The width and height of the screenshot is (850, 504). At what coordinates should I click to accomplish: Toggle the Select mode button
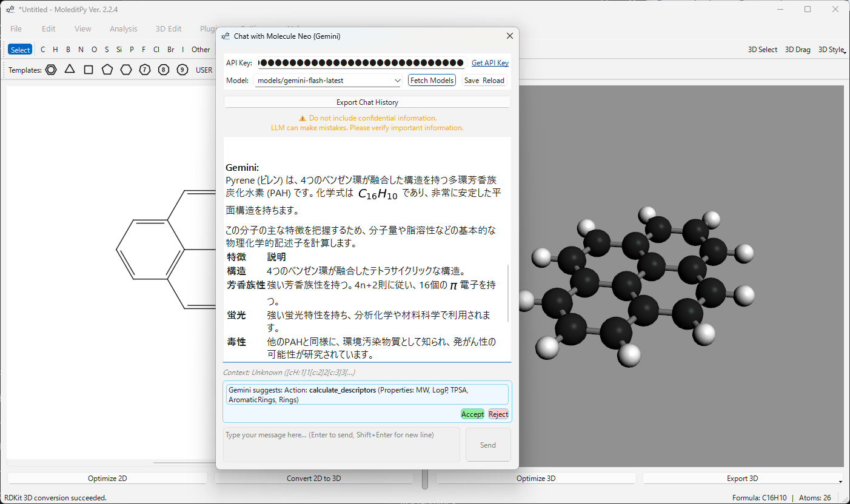tap(20, 50)
